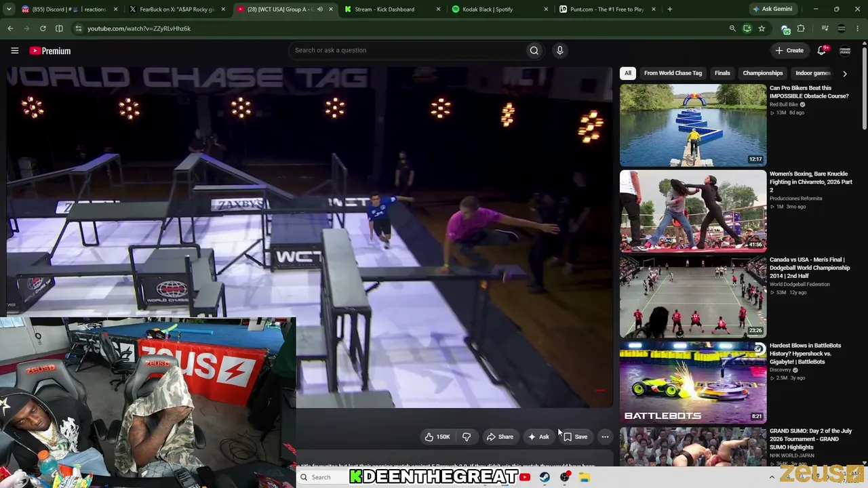This screenshot has height=488, width=868.
Task: Open 'Hardest Blows in BattleBots History?' title
Action: 805,354
